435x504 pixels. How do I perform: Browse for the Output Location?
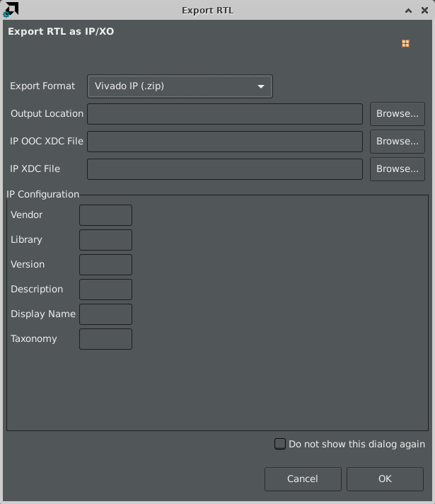(x=398, y=114)
